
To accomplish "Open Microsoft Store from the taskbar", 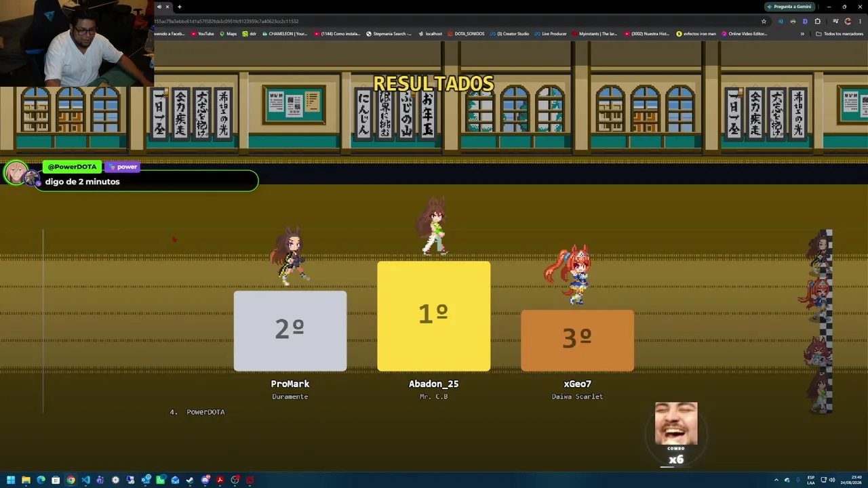I will (56, 481).
